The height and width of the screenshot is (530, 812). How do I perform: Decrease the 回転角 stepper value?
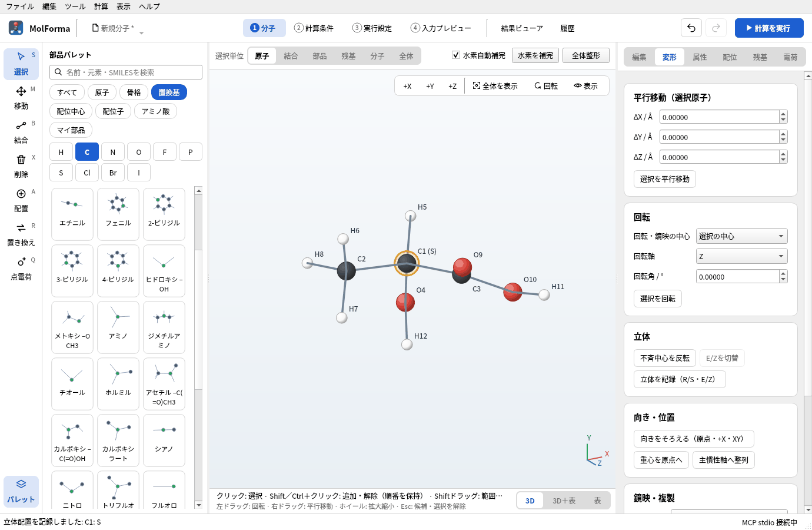pyautogui.click(x=783, y=280)
